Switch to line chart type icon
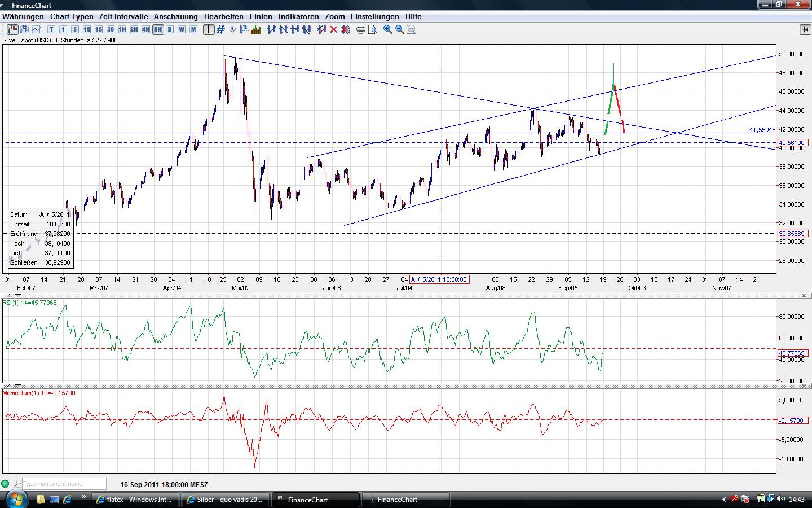The width and height of the screenshot is (812, 508). point(36,29)
